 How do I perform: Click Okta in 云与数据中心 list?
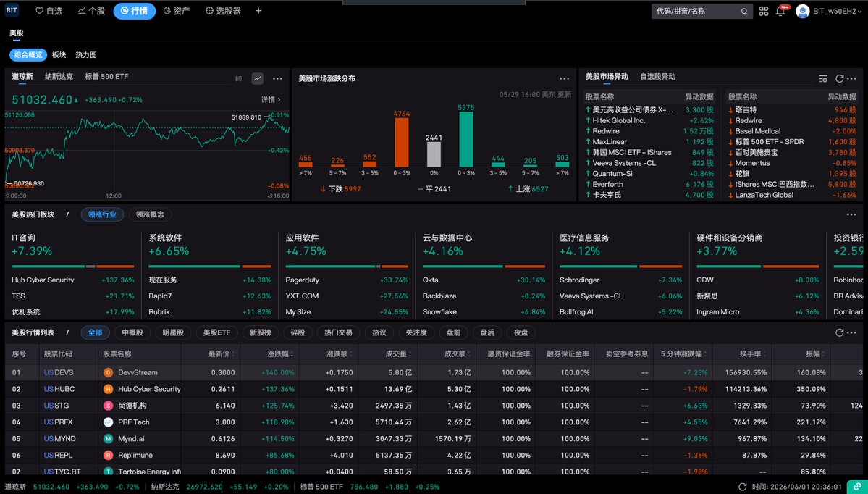430,280
